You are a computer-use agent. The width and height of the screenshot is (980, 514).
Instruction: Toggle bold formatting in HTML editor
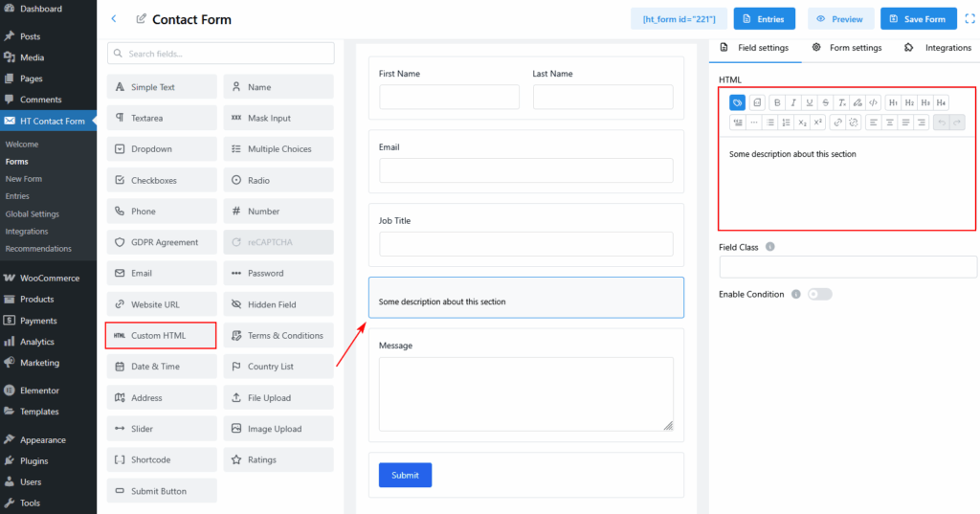[x=777, y=102]
